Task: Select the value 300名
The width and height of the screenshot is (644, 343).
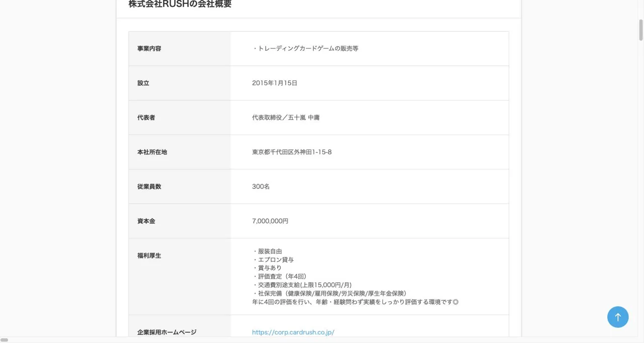Action: [261, 186]
